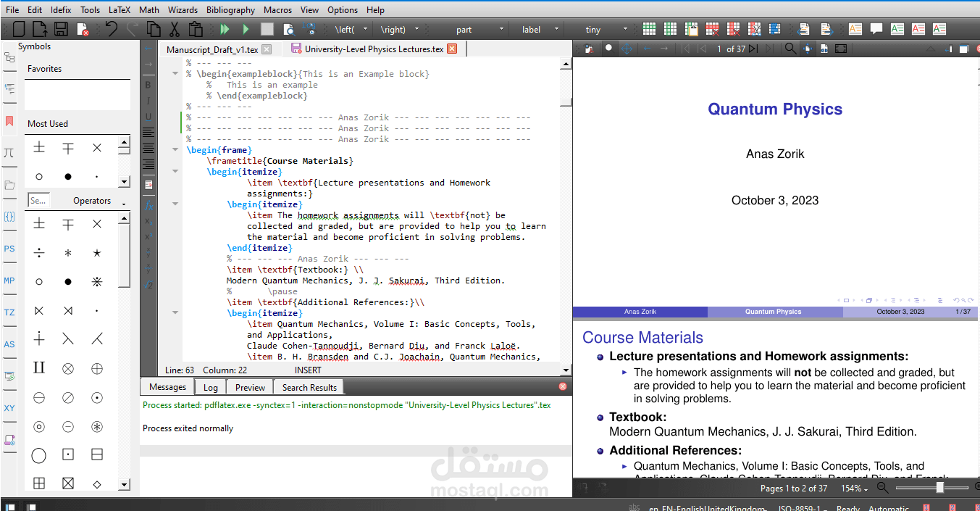Click the add table row icon
This screenshot has height=511, width=980.
(650, 29)
